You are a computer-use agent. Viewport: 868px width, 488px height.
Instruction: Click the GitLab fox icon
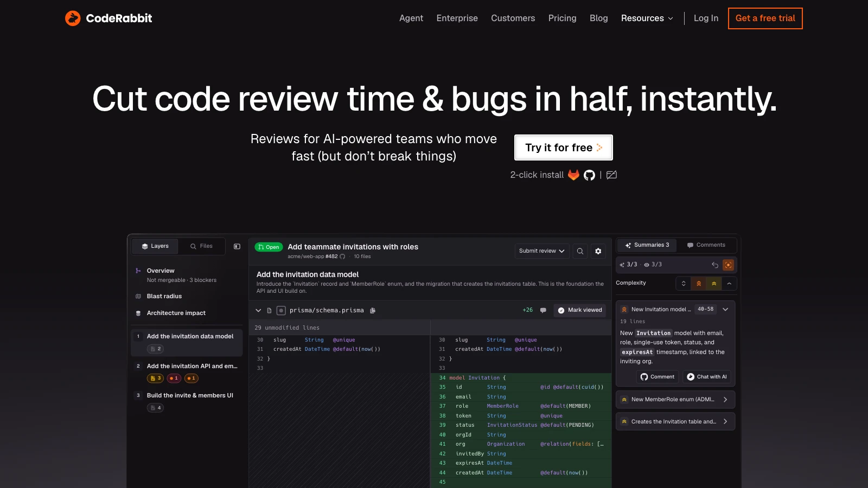tap(573, 175)
